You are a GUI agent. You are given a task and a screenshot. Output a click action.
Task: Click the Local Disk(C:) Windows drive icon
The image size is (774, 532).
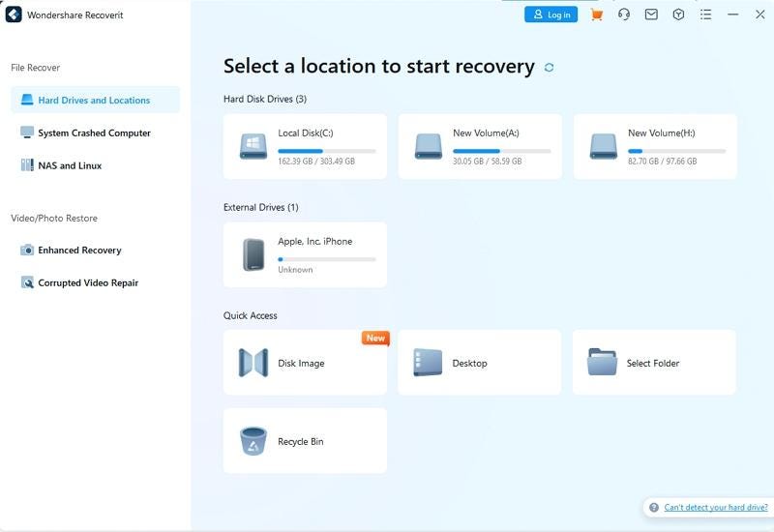point(253,147)
